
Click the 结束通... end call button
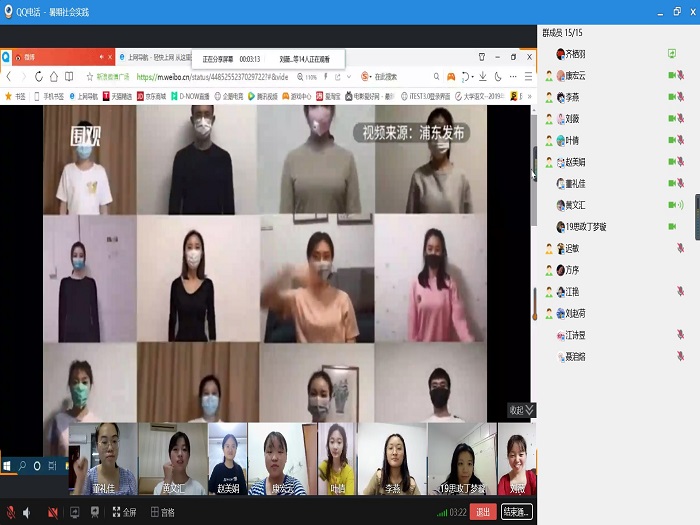[x=517, y=512]
